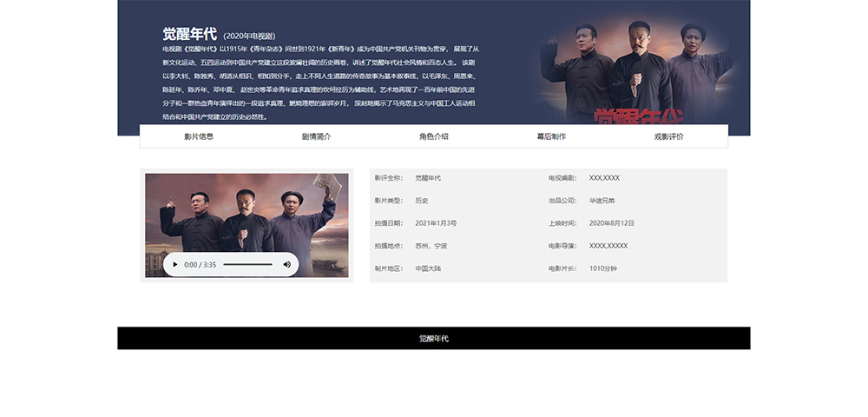Open the 剧情简介 tab
Screen dimensions: 868x417
(x=316, y=136)
